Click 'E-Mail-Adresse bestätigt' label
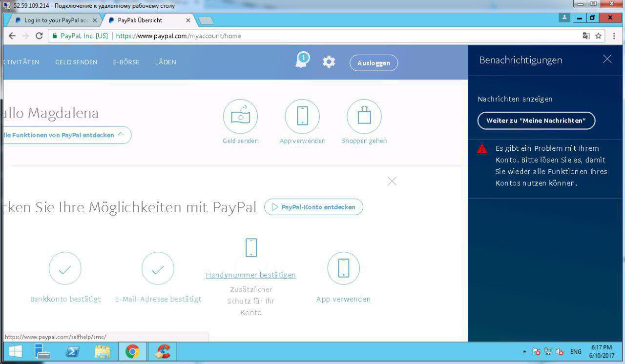 point(158,299)
